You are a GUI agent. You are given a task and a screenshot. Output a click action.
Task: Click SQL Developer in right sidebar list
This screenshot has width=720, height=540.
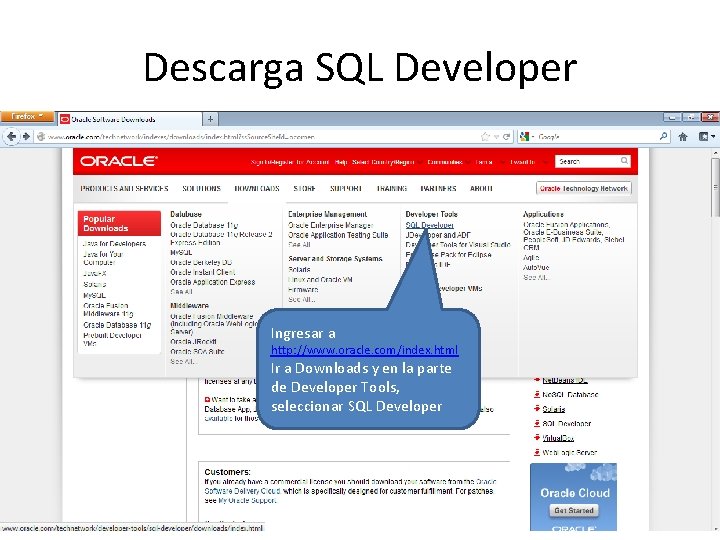[567, 423]
